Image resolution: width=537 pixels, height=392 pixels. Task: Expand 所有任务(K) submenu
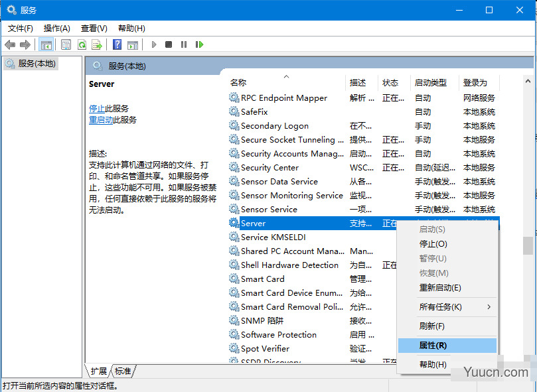point(447,307)
